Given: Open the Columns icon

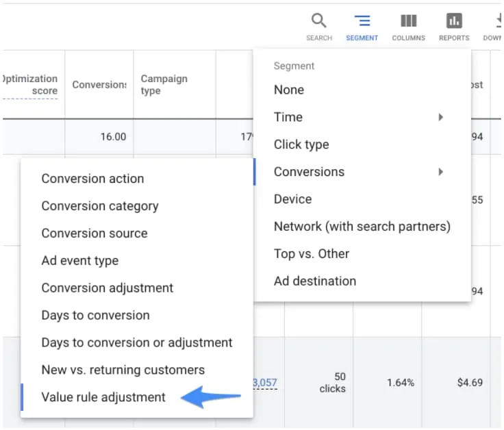Looking at the screenshot, I should (x=408, y=21).
